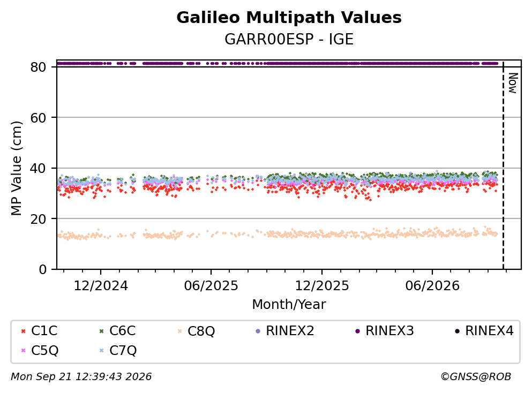Click the dashed Now marker line
This screenshot has width=532, height=393.
point(503,165)
